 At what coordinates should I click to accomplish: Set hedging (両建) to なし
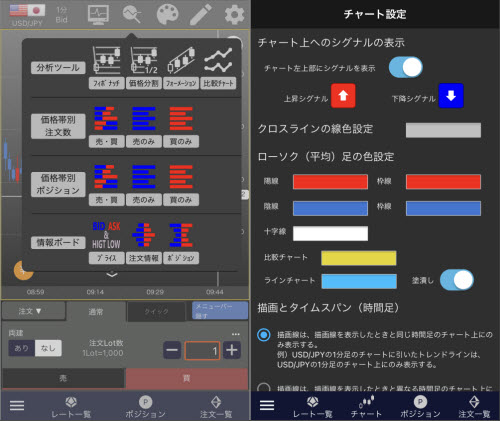pyautogui.click(x=48, y=348)
